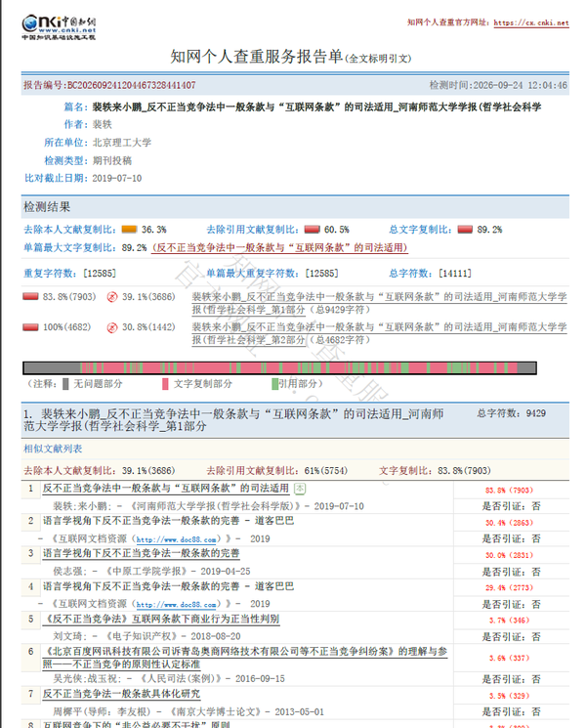Open result 5 互联网条款下商业行为正当性判别 link

[x=161, y=619]
